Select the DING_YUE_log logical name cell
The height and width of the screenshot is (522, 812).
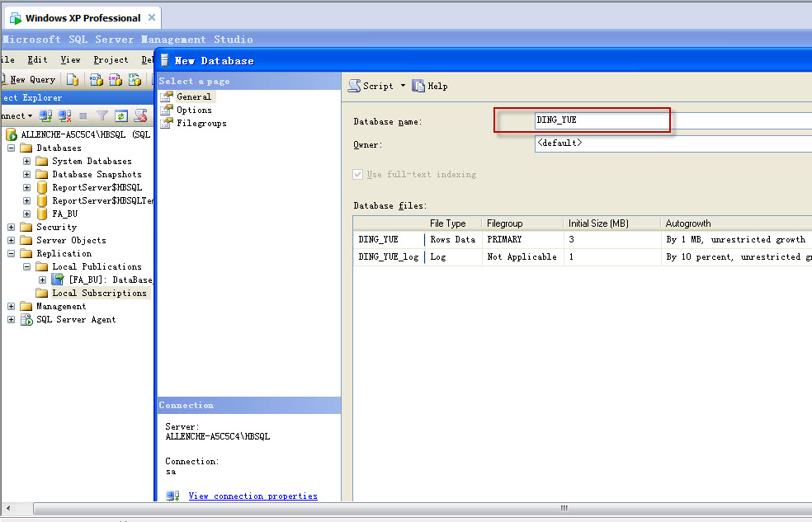pyautogui.click(x=389, y=256)
